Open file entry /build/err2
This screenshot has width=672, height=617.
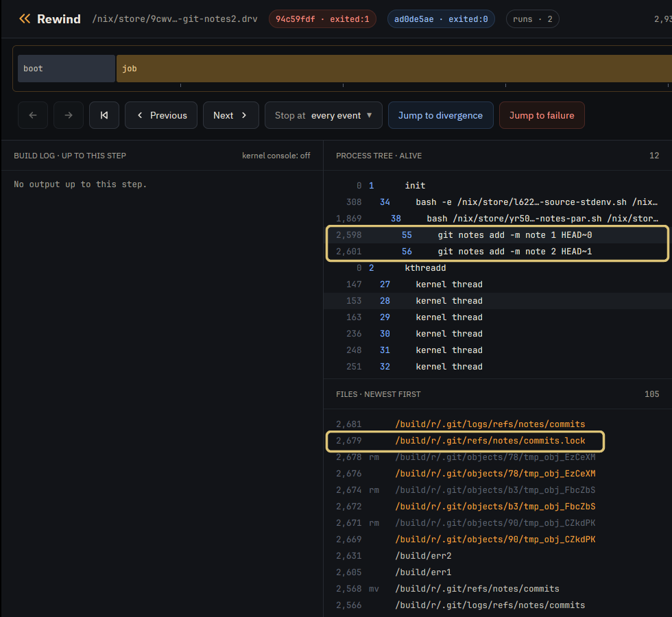coord(498,556)
